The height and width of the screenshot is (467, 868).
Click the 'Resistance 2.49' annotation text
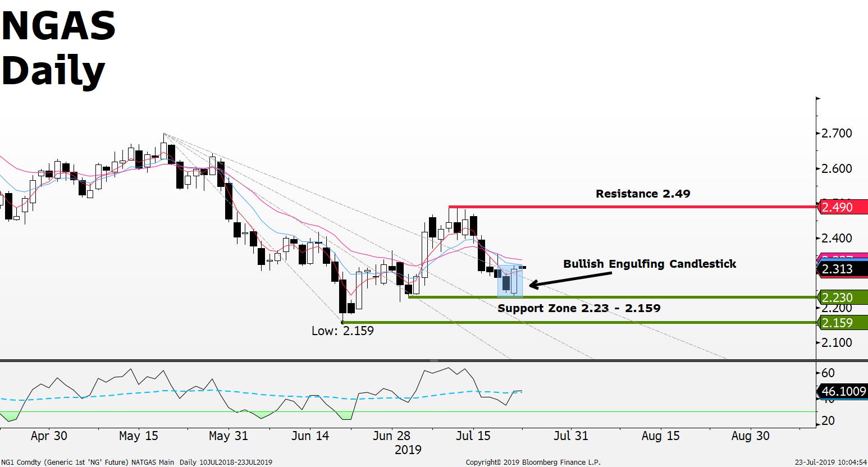(x=643, y=194)
